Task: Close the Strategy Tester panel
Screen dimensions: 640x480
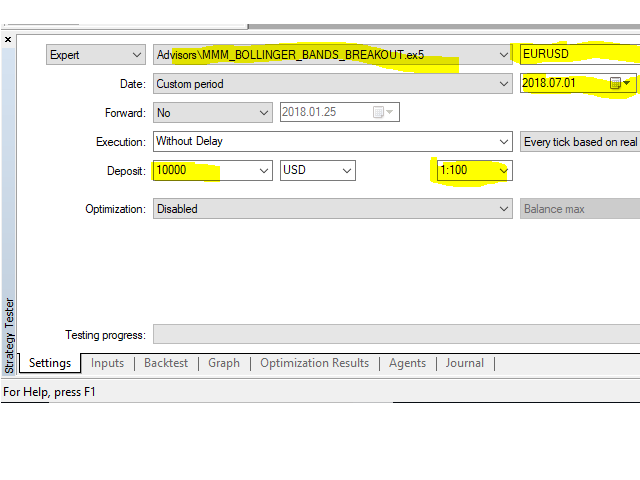Action: tap(8, 40)
